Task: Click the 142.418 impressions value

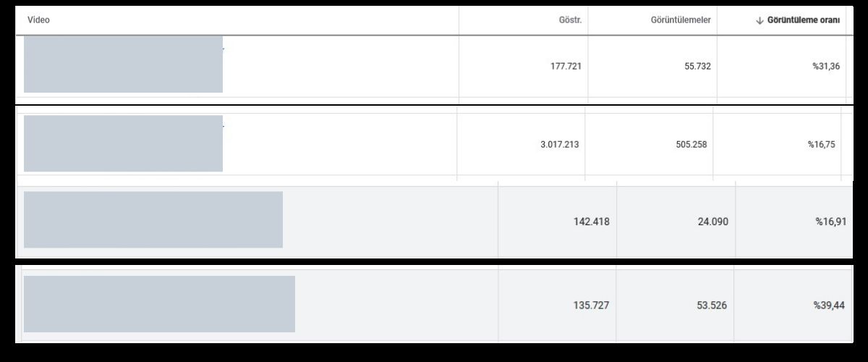Action: pos(591,222)
